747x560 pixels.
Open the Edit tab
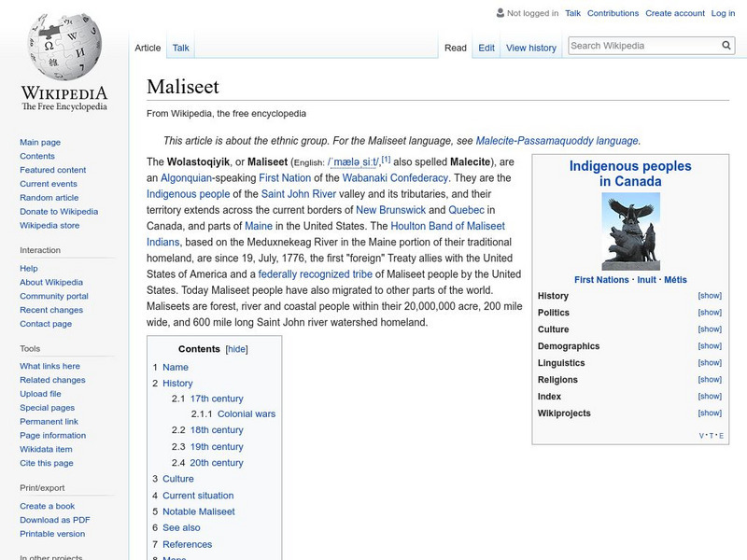[486, 47]
